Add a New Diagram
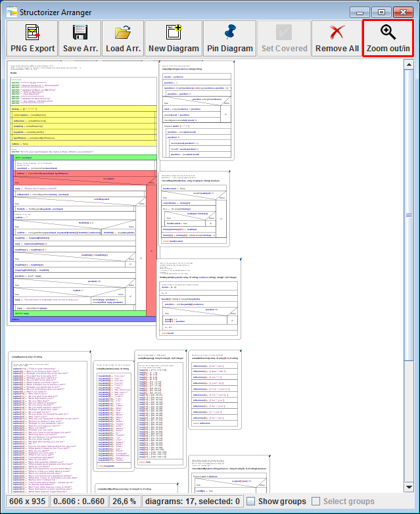 pyautogui.click(x=174, y=39)
